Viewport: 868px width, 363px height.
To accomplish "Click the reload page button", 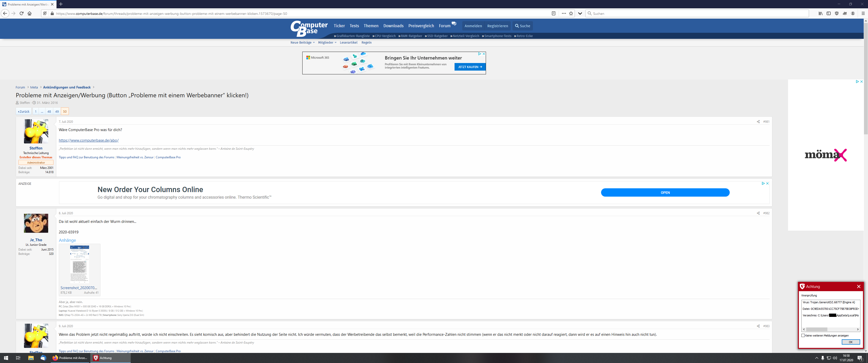I will click(21, 13).
